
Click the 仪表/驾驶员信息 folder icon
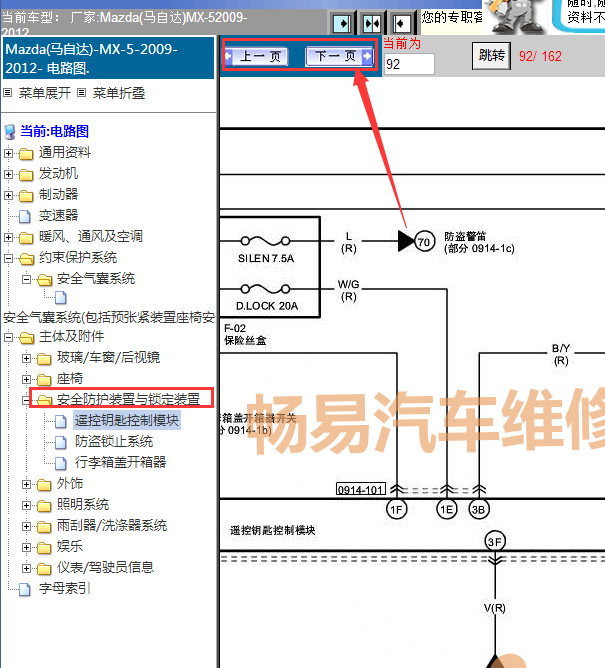click(44, 569)
